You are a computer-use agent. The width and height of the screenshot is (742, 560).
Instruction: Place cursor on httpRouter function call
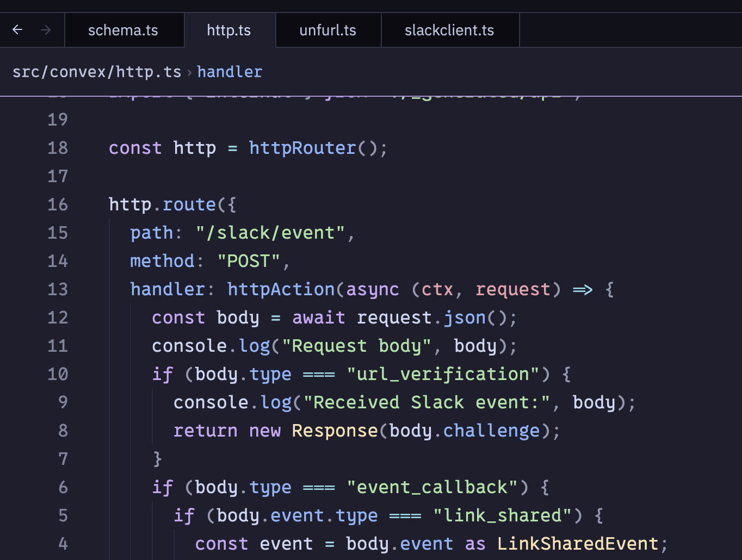[x=302, y=148]
